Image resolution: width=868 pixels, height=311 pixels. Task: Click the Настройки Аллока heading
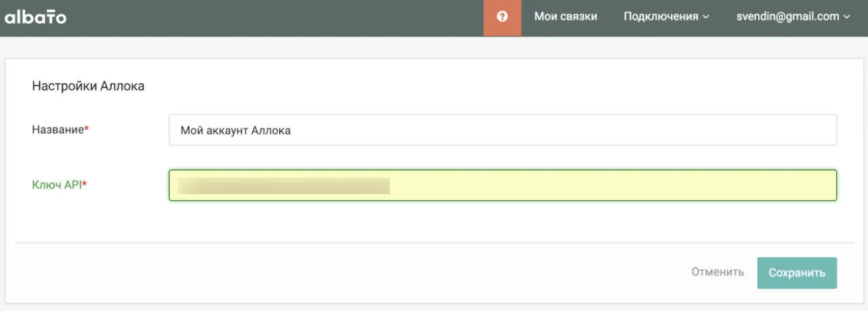tap(88, 87)
